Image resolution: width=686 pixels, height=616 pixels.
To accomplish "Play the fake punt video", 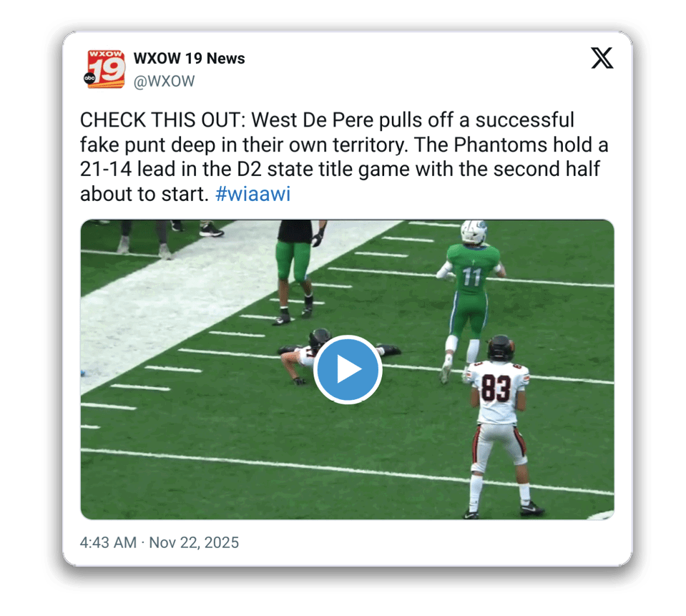I will point(348,369).
